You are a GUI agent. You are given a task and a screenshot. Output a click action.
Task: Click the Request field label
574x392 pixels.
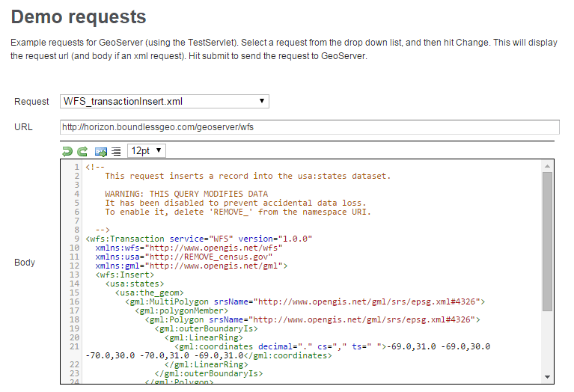[31, 102]
